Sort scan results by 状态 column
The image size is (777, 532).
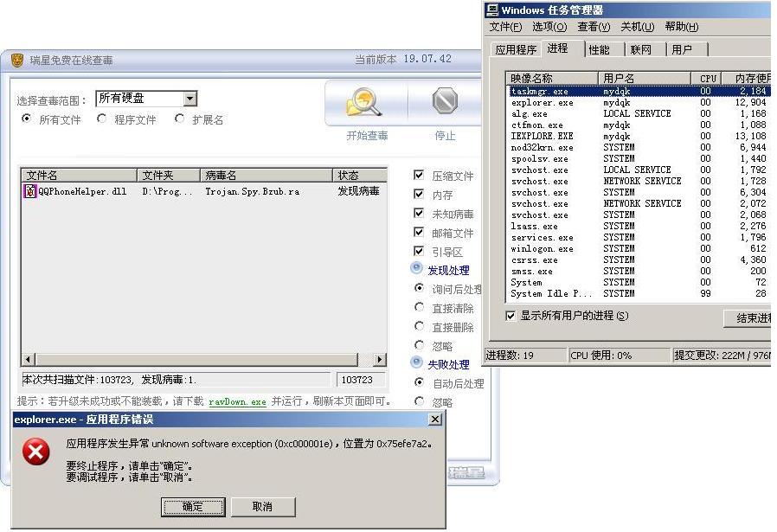click(x=360, y=176)
